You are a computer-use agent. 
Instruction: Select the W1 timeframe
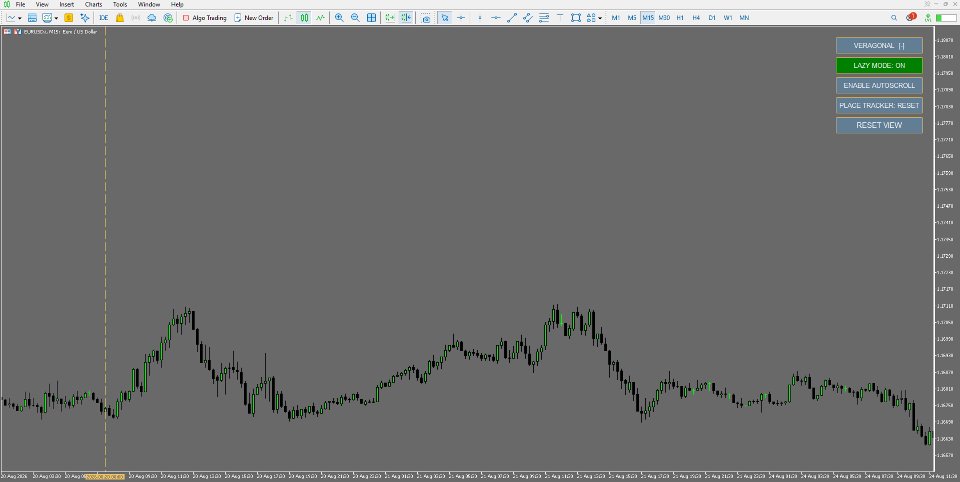(x=728, y=18)
